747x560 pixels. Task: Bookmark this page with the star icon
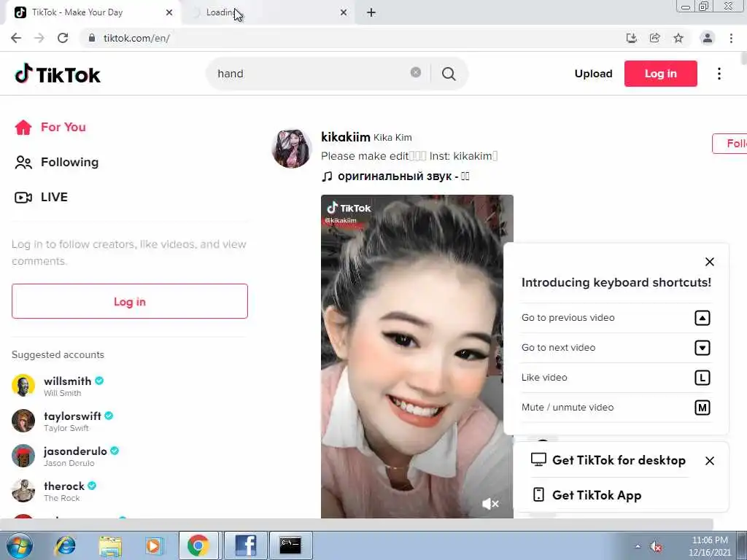678,38
